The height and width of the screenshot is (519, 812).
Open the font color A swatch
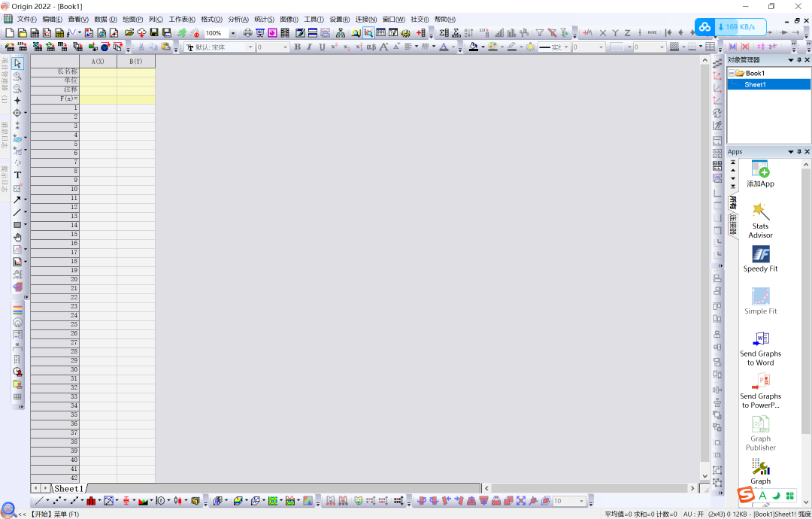(x=444, y=47)
